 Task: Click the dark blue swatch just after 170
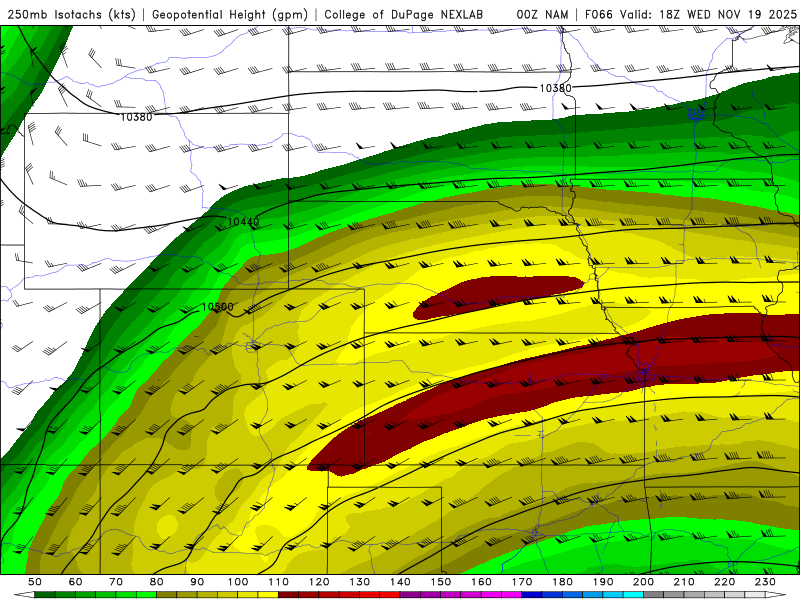[x=532, y=595]
